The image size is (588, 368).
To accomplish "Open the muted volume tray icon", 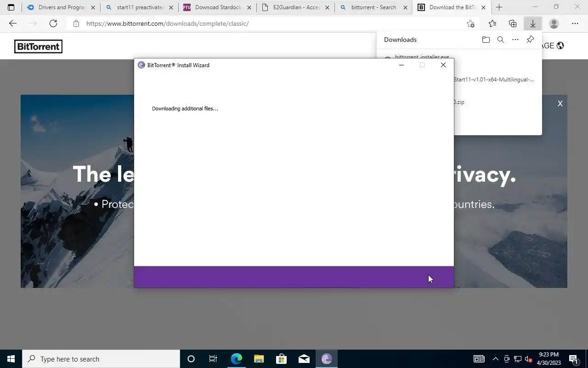I will pos(528,359).
